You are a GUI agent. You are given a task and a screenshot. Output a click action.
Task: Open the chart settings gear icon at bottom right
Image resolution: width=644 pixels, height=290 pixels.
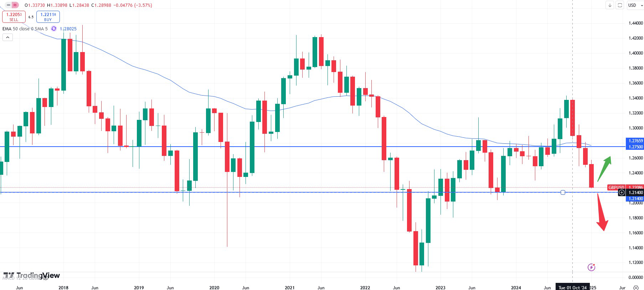(x=636, y=288)
